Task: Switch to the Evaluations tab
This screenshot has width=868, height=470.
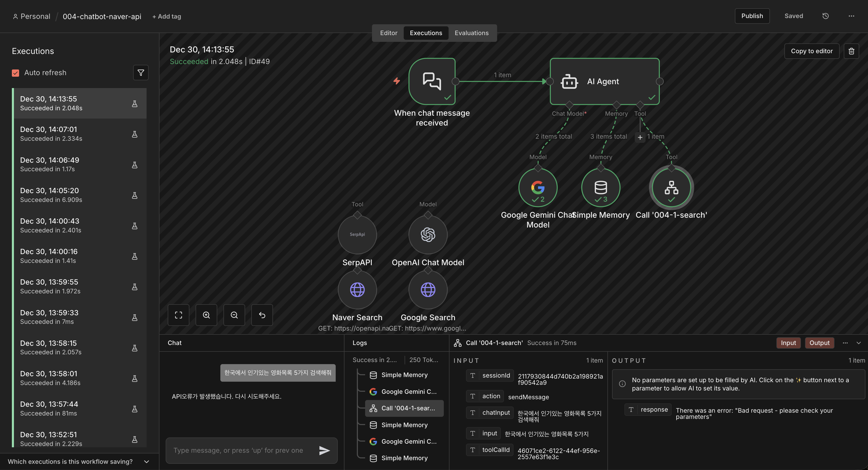Action: click(x=471, y=33)
